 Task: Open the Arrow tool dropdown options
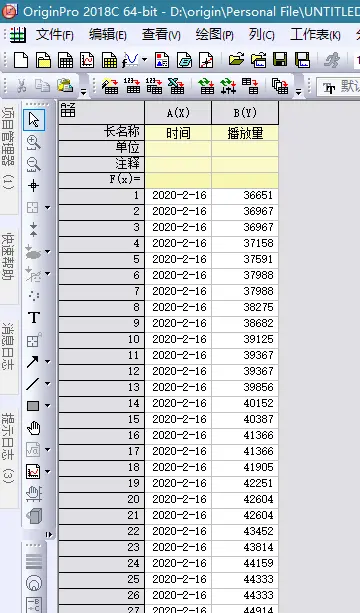pos(48,362)
